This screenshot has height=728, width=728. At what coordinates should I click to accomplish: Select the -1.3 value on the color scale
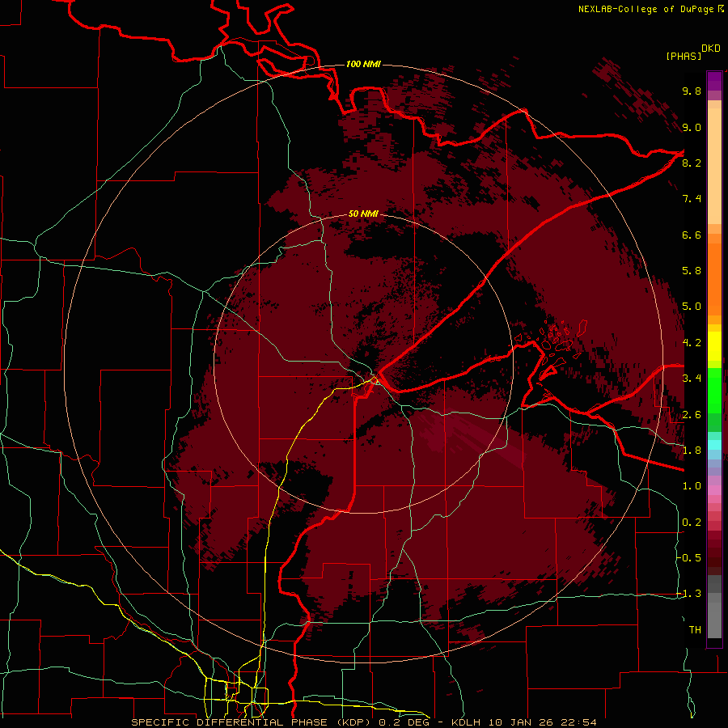point(689,594)
